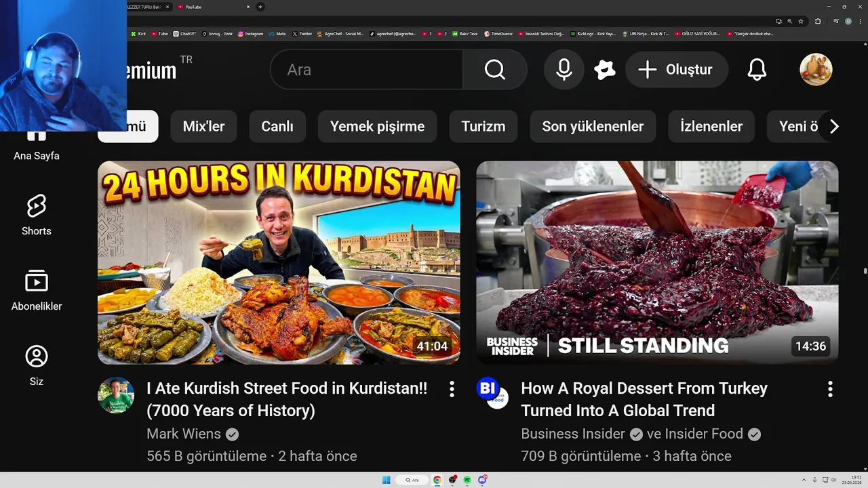Viewport: 868px width, 488px height.
Task: Open Windows Start menu
Action: pyautogui.click(x=387, y=480)
